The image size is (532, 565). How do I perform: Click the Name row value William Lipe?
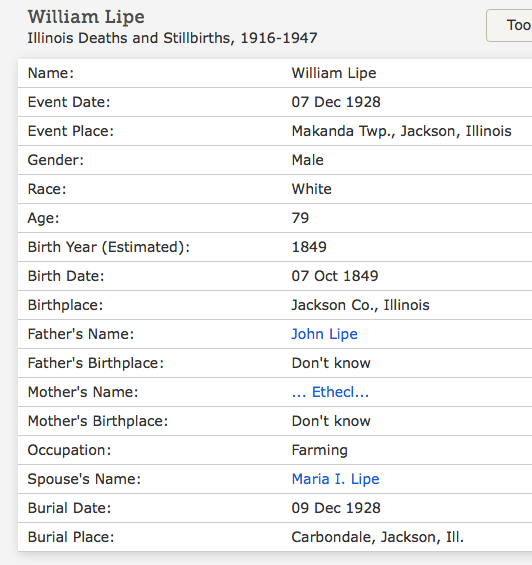coord(334,74)
